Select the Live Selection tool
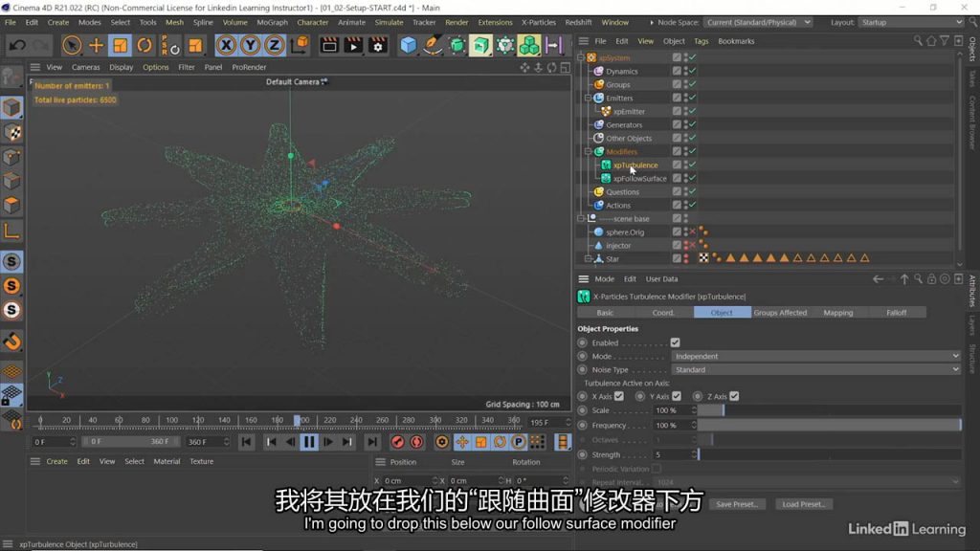Viewport: 980px width, 551px height. pos(72,45)
